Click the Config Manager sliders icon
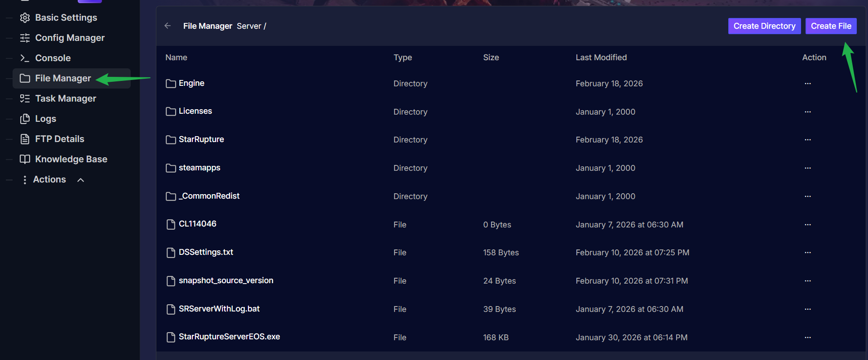The height and width of the screenshot is (360, 868). click(25, 38)
